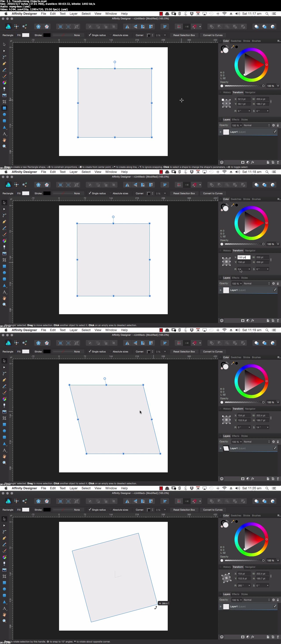Screen dimensions: 281x644
Task: Click Reset Selection Box in the 11:19 am frame
Action: [184, 352]
